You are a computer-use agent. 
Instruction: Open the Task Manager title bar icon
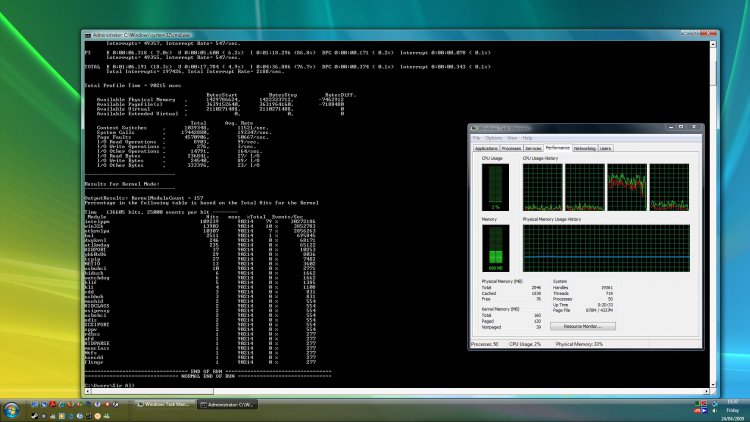474,128
